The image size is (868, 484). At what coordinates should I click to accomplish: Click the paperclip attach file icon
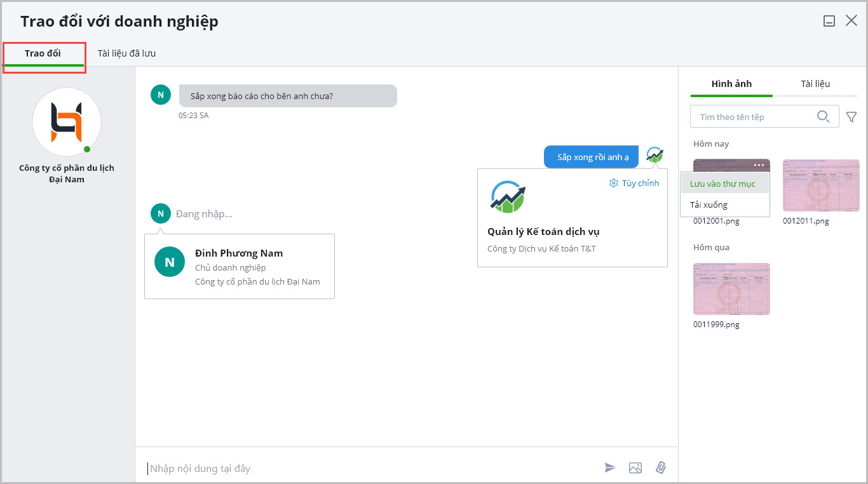(660, 468)
